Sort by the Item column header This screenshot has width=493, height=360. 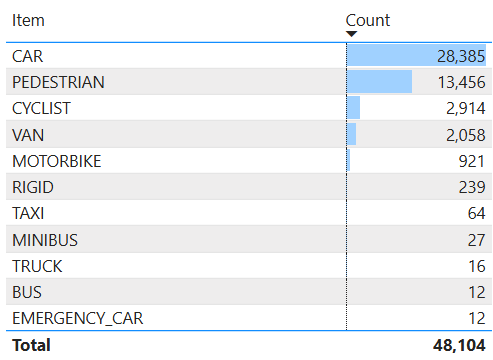pyautogui.click(x=28, y=20)
